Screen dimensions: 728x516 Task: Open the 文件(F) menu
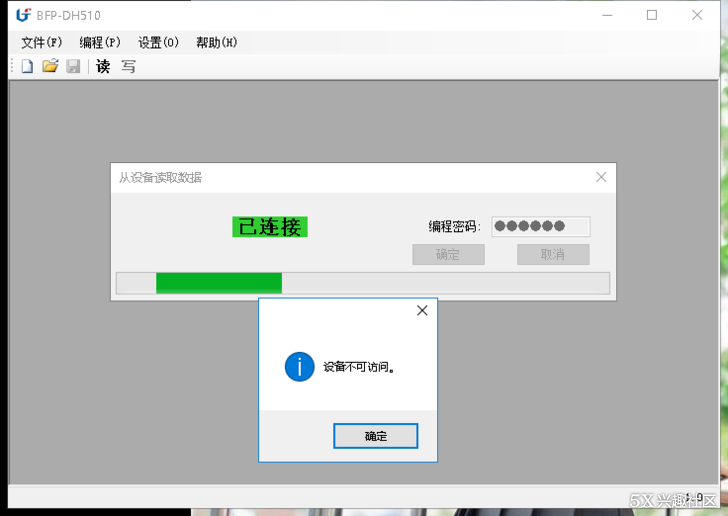click(42, 43)
